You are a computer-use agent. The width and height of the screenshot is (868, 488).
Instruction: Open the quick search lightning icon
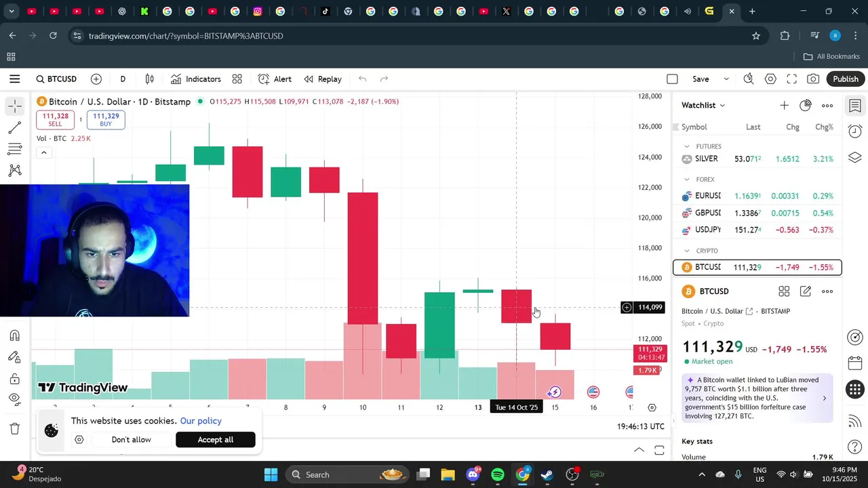(x=749, y=79)
